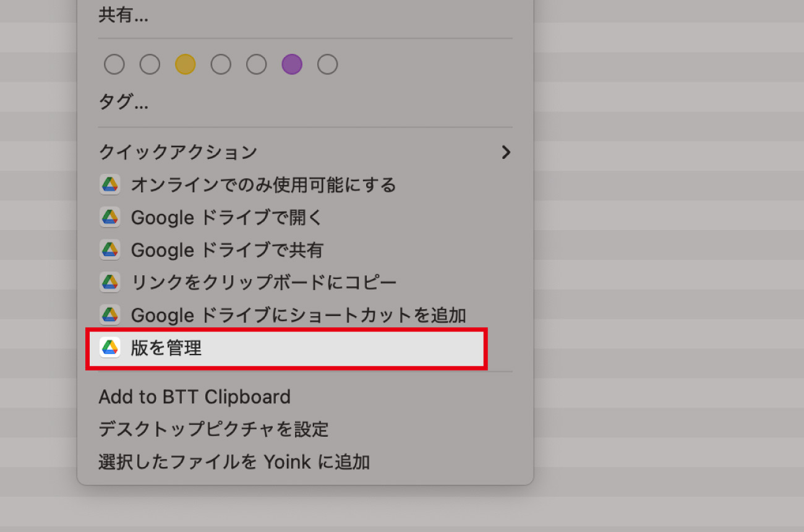Select Add to BTT Clipboard
Screen dimensions: 804x532
(x=194, y=397)
